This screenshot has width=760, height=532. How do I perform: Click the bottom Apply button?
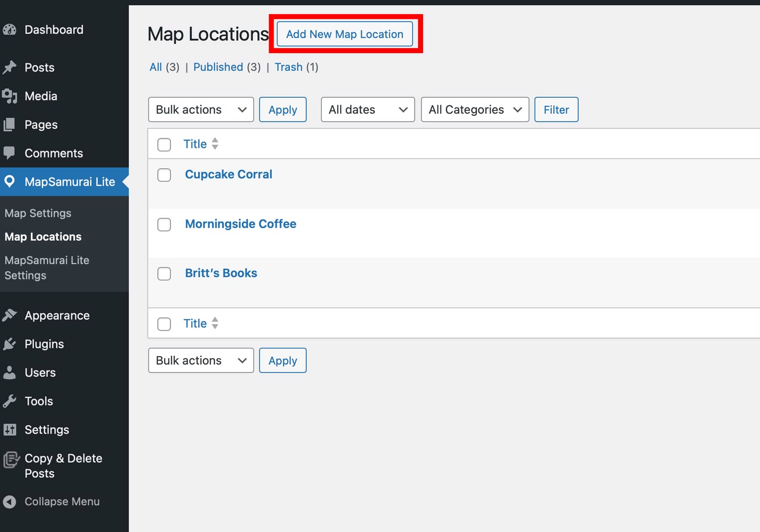point(283,360)
